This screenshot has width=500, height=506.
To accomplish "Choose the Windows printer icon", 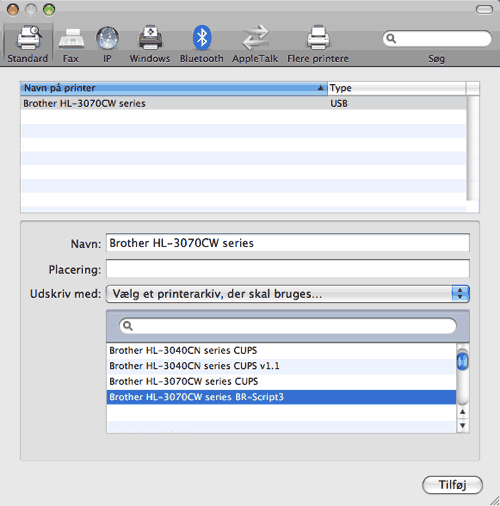I will [x=150, y=44].
